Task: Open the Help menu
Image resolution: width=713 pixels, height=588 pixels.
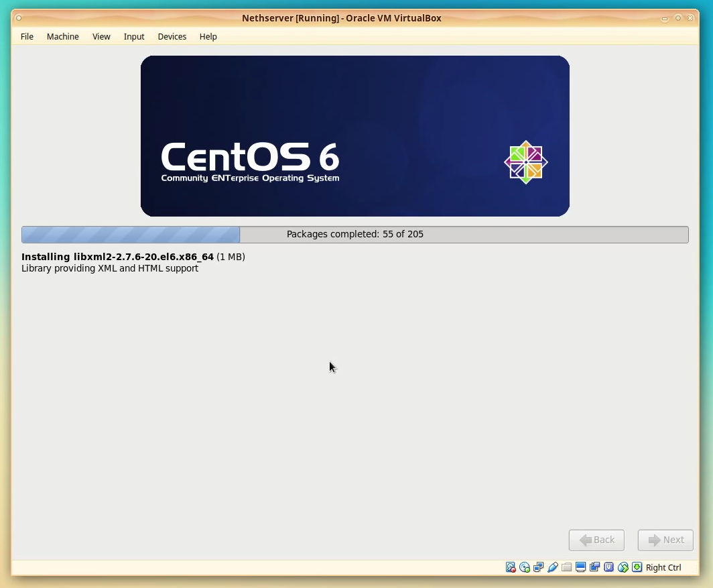Action: 208,36
